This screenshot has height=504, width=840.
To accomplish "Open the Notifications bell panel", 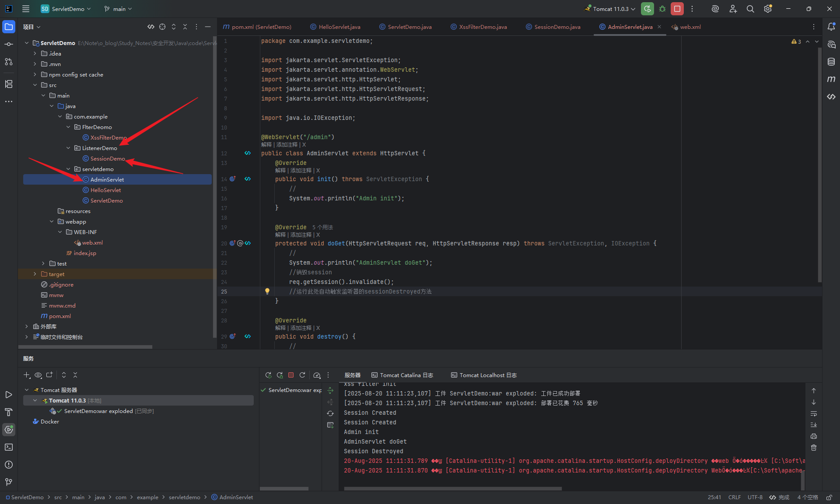I will point(831,27).
